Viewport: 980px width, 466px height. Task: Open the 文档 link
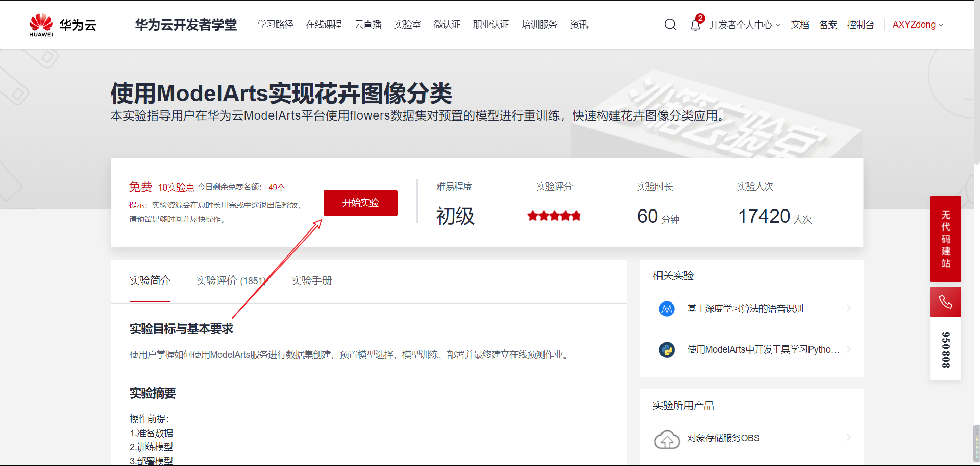point(800,25)
